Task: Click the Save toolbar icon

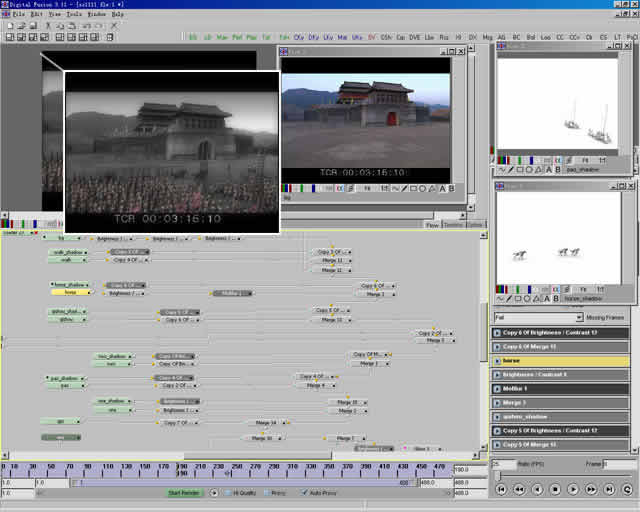Action: click(33, 26)
